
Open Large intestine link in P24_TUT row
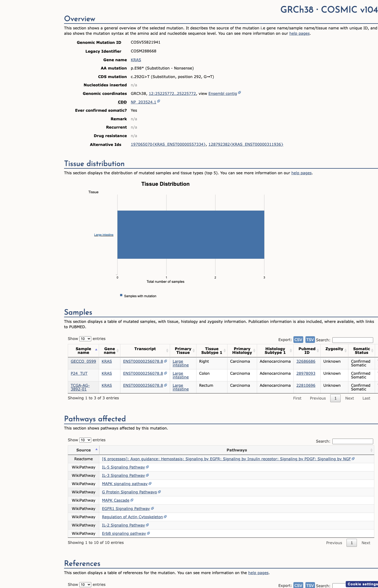(x=180, y=375)
